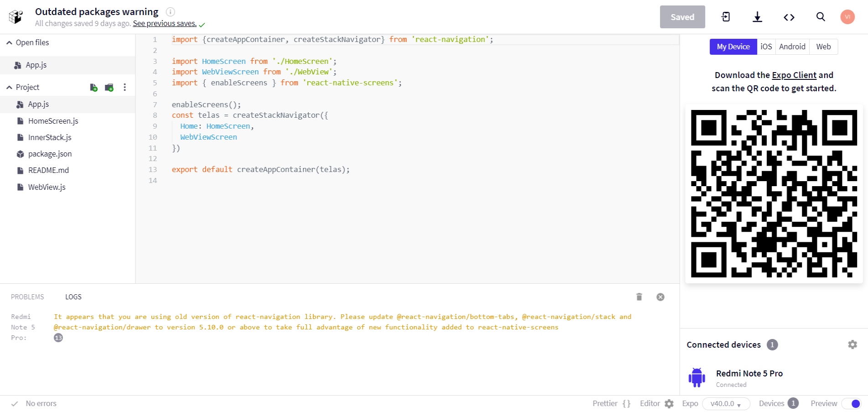Switch to the iOS preview tab

click(766, 47)
